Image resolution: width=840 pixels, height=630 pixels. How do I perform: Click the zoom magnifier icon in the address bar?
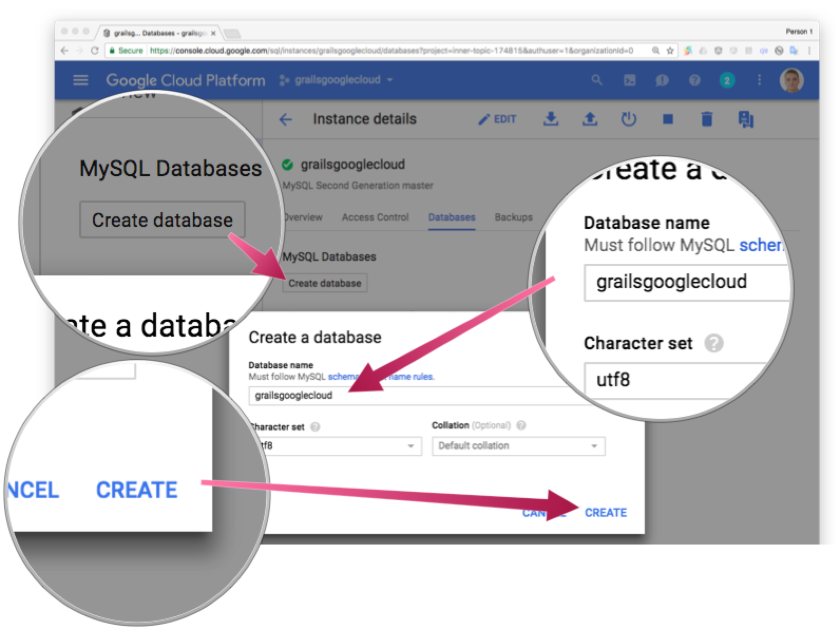[x=656, y=51]
